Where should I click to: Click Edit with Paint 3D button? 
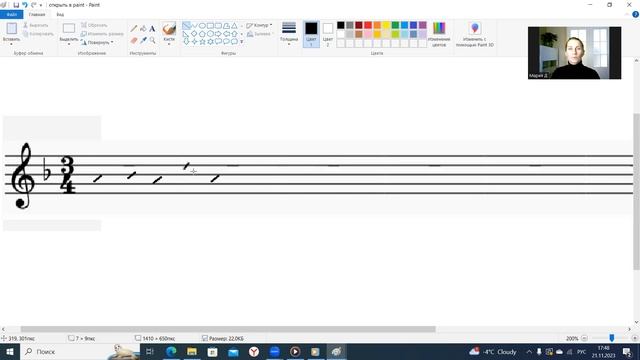tap(475, 34)
